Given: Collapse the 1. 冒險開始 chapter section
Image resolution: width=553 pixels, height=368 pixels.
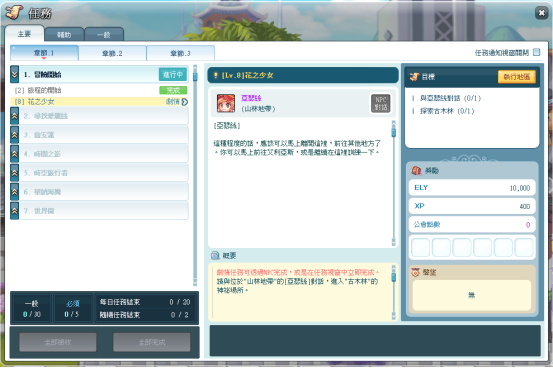Looking at the screenshot, I should [x=14, y=74].
